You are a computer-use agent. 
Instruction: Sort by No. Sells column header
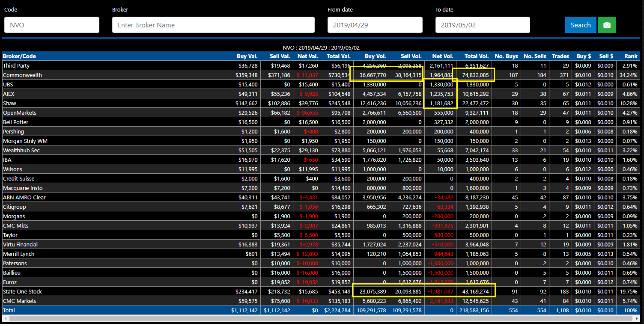pyautogui.click(x=535, y=56)
